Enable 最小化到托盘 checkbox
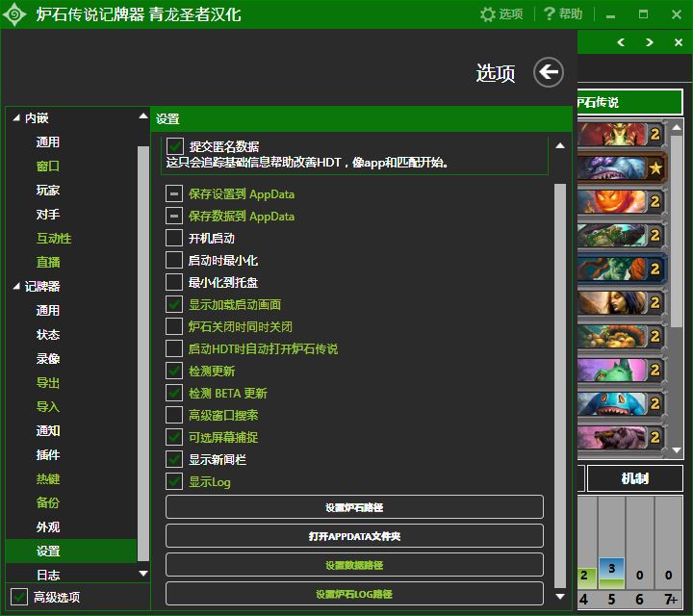 click(x=173, y=282)
